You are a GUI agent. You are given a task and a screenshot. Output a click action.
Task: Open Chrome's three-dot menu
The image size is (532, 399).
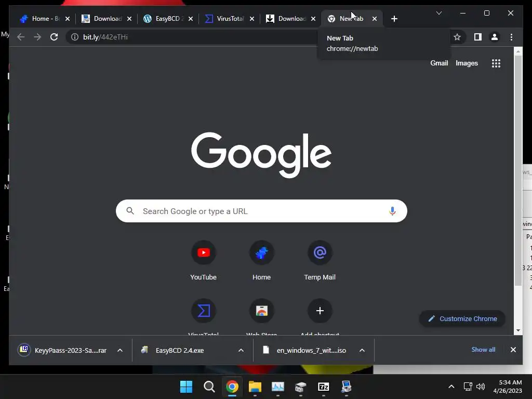[511, 37]
